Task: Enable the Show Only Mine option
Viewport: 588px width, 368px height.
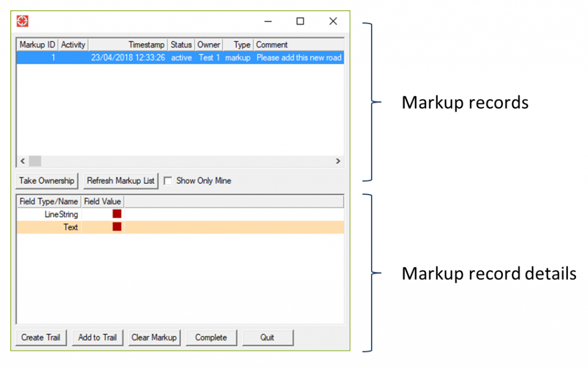Action: (x=168, y=180)
